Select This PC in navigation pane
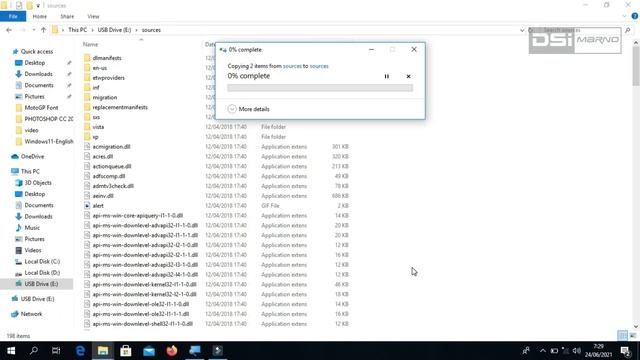Image resolution: width=640 pixels, height=360 pixels. [30, 171]
